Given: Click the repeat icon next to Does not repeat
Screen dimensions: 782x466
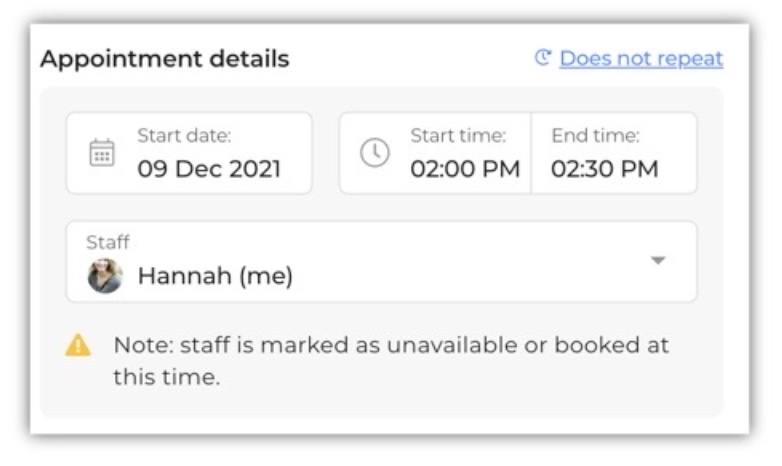Looking at the screenshot, I should click(x=543, y=58).
